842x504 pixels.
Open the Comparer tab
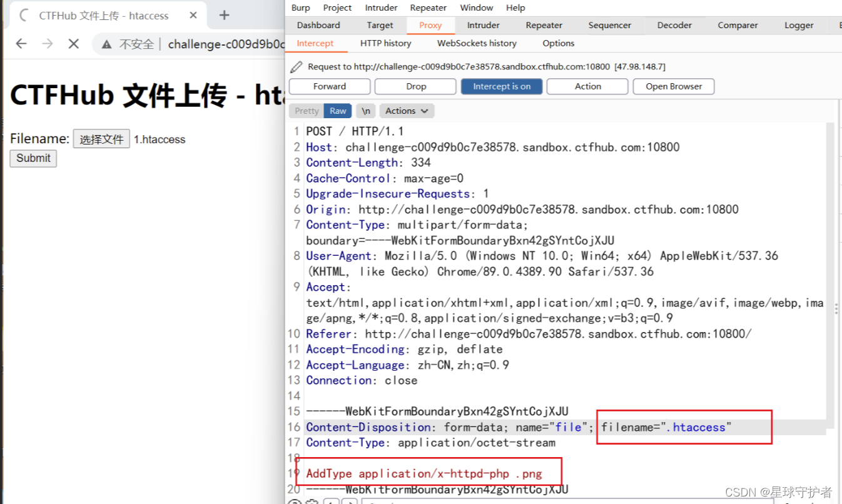738,25
